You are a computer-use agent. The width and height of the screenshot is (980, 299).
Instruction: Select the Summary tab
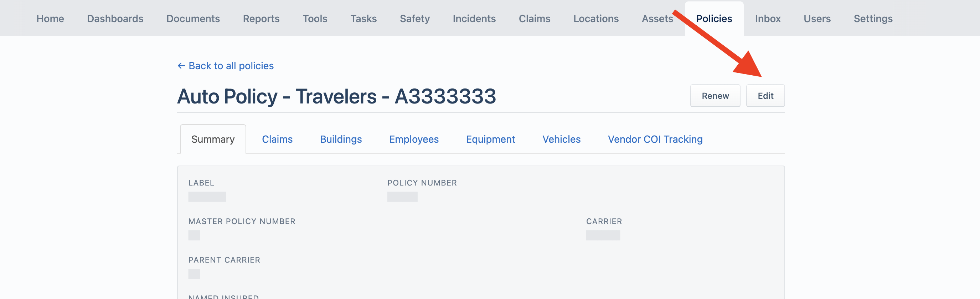point(213,140)
